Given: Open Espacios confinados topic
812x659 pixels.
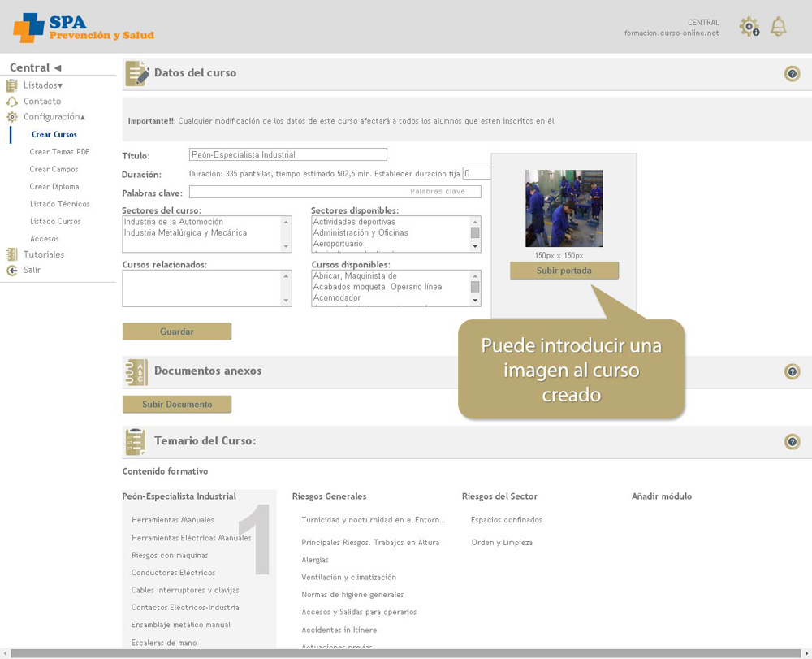Looking at the screenshot, I should coord(507,520).
